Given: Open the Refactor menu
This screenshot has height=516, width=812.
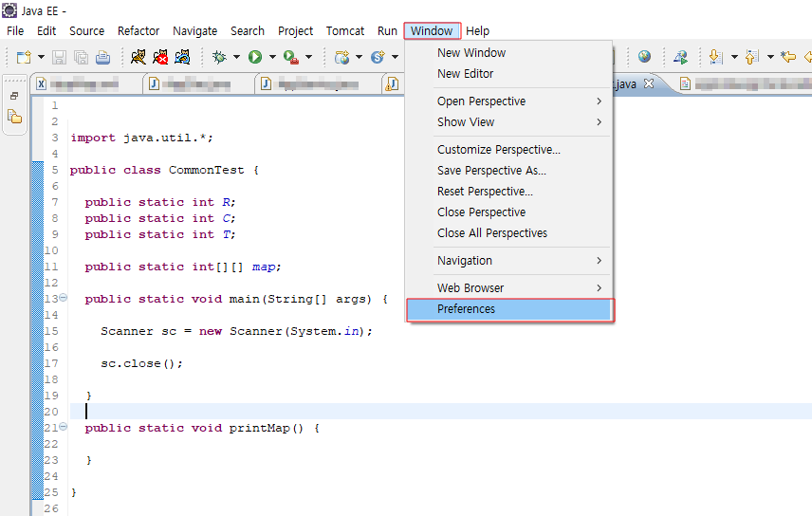Looking at the screenshot, I should (138, 31).
